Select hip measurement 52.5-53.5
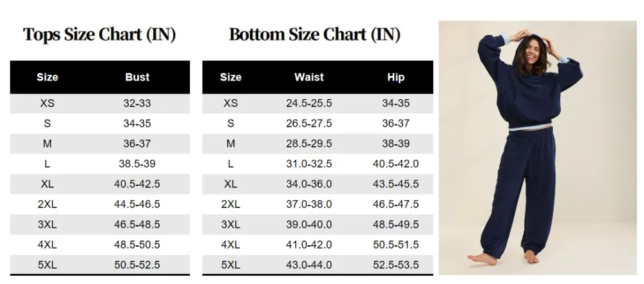 396,265
